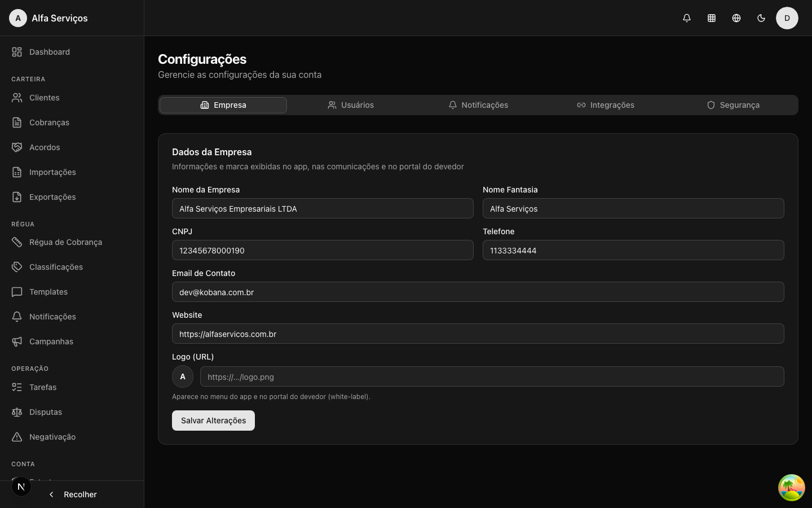The width and height of the screenshot is (812, 508).
Task: Click the Alfa Serviços sidebar title
Action: pyautogui.click(x=60, y=18)
